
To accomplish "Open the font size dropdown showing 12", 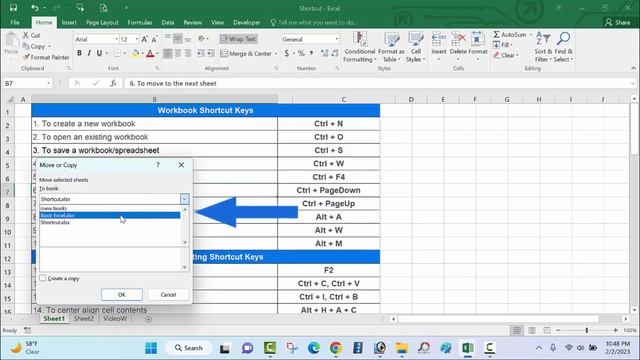I will point(137,39).
